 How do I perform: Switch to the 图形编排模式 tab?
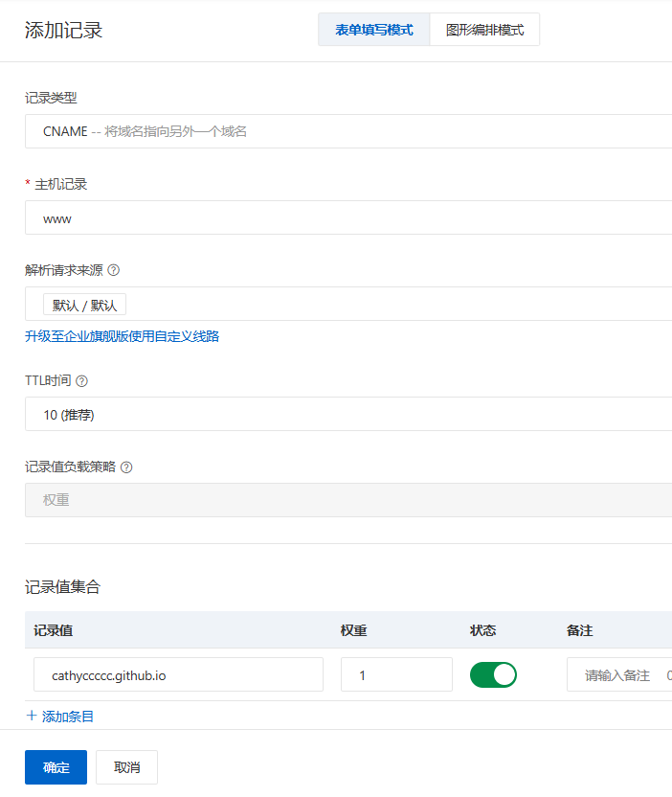[484, 30]
